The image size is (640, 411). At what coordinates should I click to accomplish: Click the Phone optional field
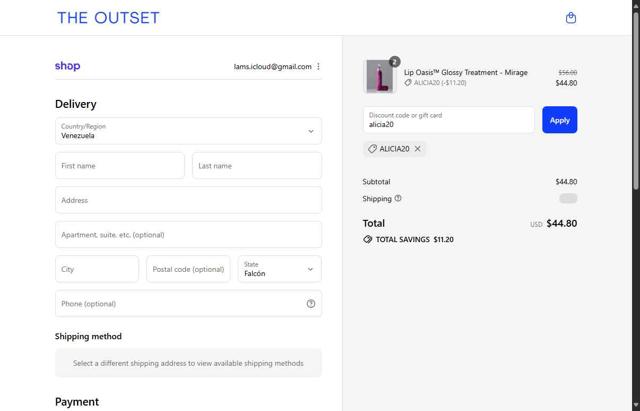pyautogui.click(x=188, y=304)
